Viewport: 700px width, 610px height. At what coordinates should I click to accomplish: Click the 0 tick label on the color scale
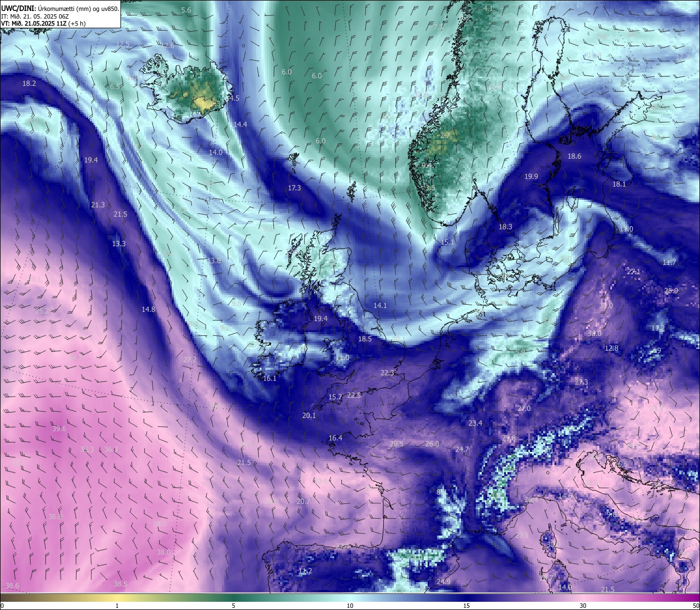tap(2, 606)
